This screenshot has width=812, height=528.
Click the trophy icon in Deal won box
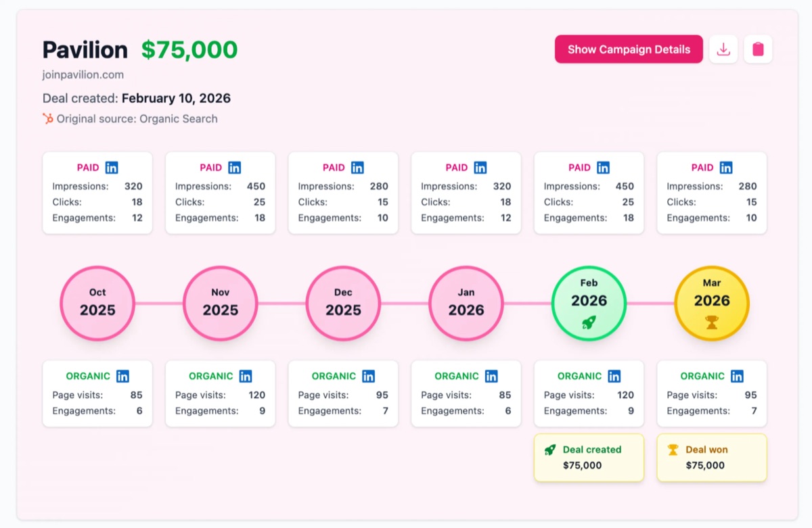[673, 450]
